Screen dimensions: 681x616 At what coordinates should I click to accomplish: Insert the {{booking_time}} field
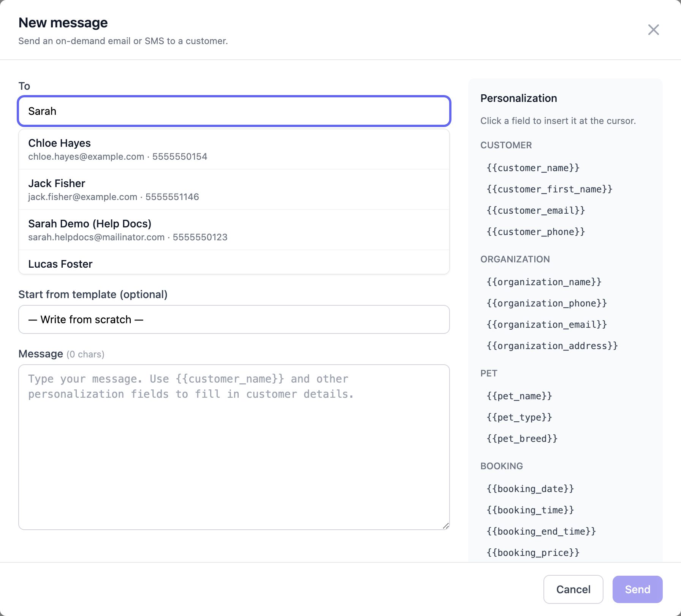530,510
